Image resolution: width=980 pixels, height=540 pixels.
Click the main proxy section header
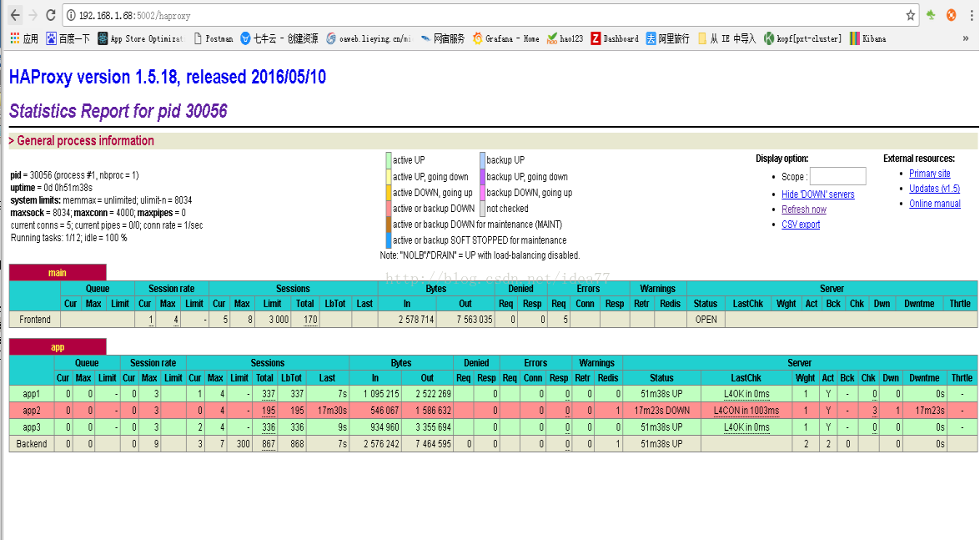[x=58, y=273]
